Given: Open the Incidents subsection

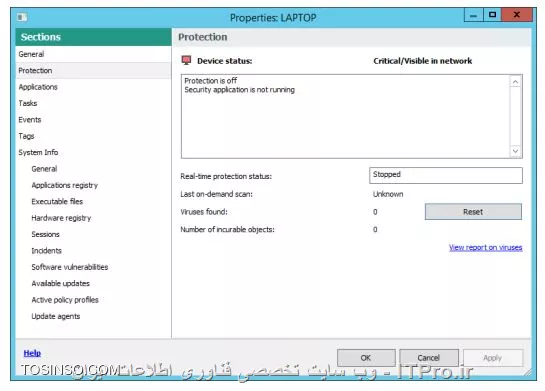Looking at the screenshot, I should click(47, 251).
